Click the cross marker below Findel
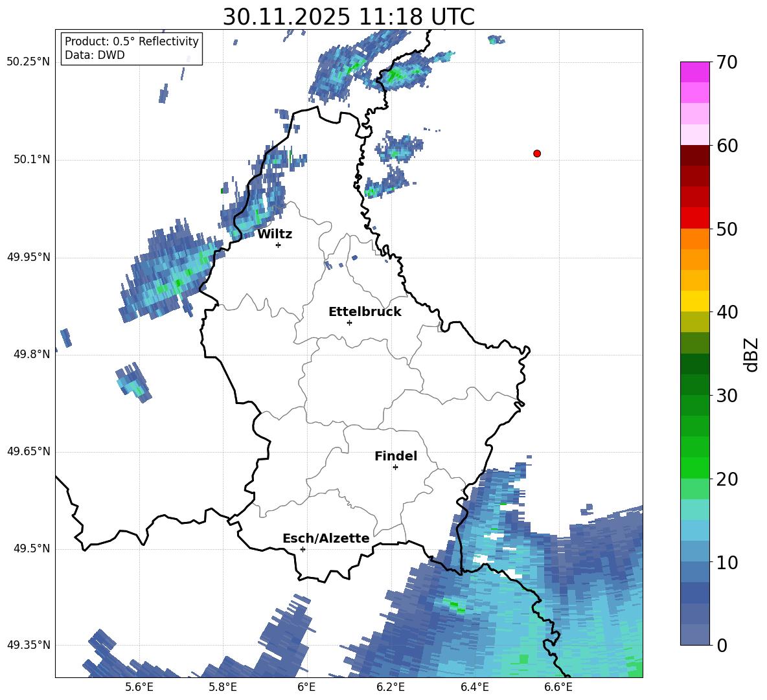 click(395, 468)
